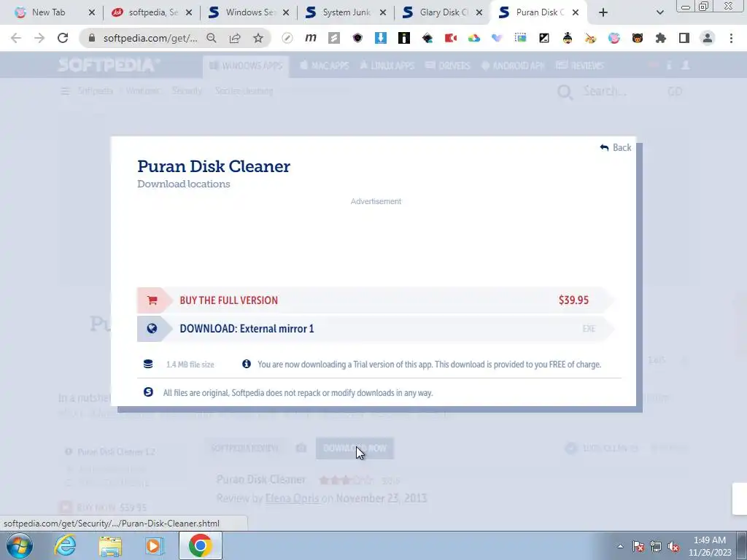
Task: Click the dimmed DOWNLOAD NOW button
Action: tap(355, 448)
